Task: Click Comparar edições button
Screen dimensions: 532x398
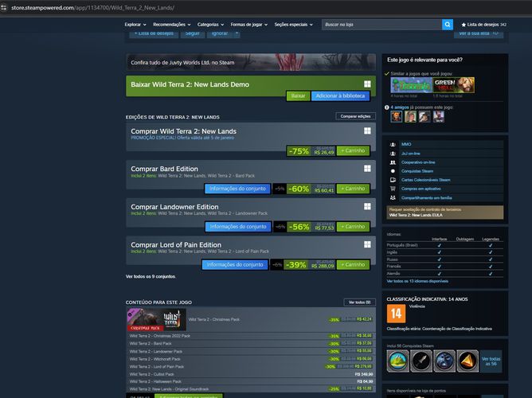Action: coord(355,116)
